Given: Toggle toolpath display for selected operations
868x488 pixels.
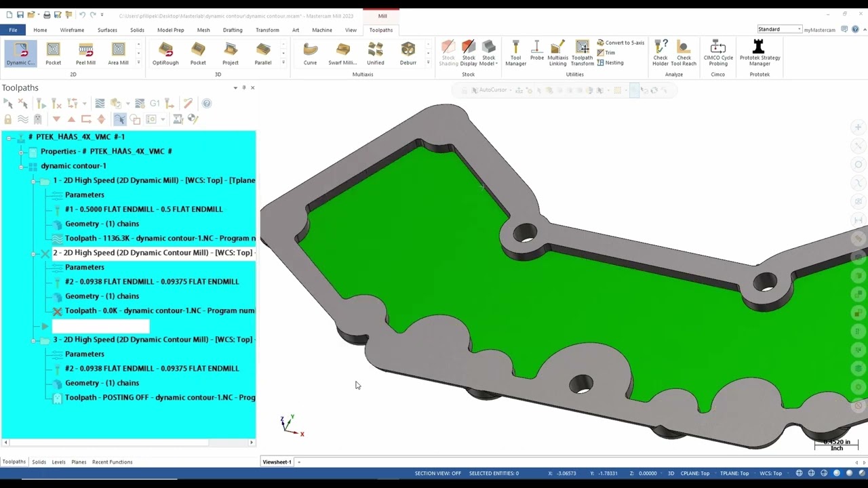Looking at the screenshot, I should coord(23,119).
